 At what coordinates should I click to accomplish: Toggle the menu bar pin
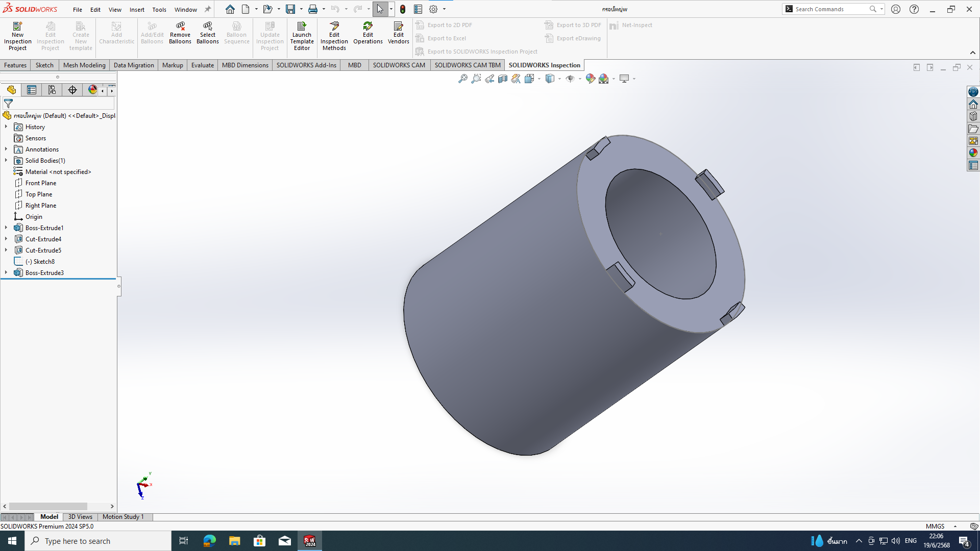208,9
